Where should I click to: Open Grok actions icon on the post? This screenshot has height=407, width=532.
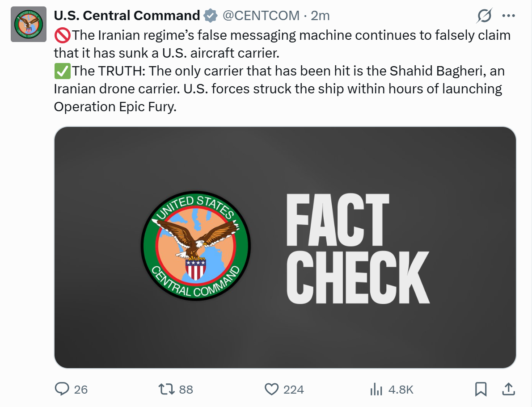pos(485,16)
